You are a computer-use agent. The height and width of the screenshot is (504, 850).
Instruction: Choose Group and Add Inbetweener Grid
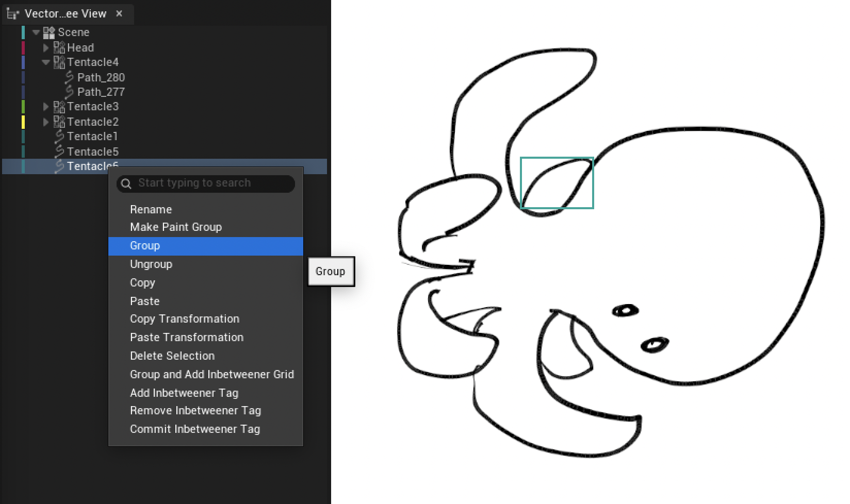pyautogui.click(x=211, y=375)
